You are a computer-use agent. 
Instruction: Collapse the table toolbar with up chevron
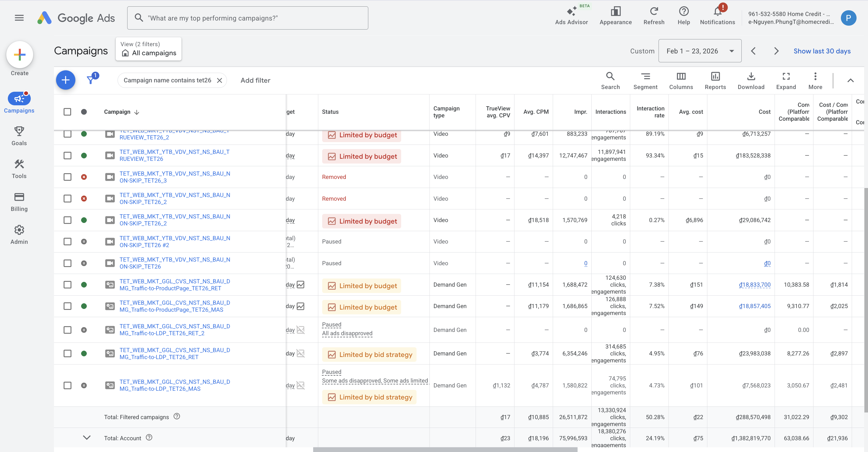tap(850, 80)
